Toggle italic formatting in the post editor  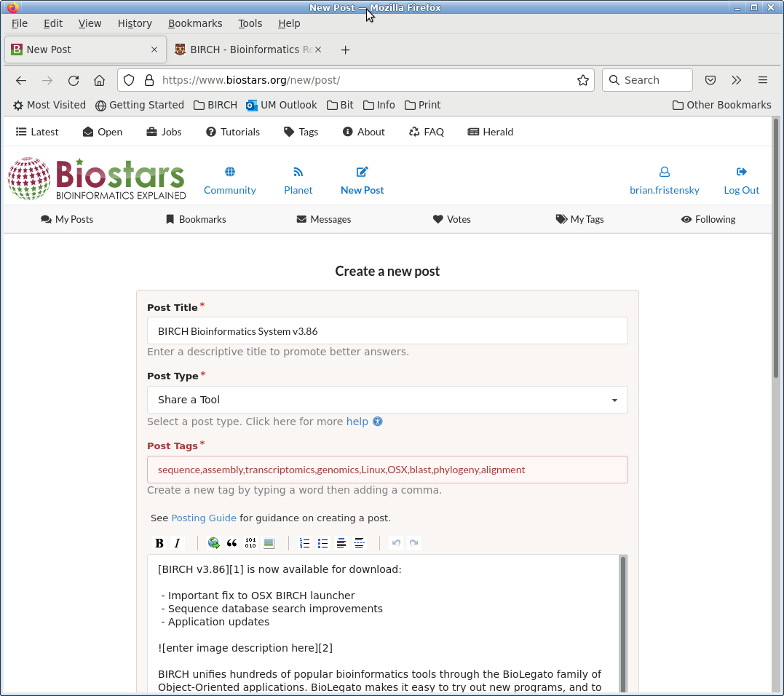[177, 543]
